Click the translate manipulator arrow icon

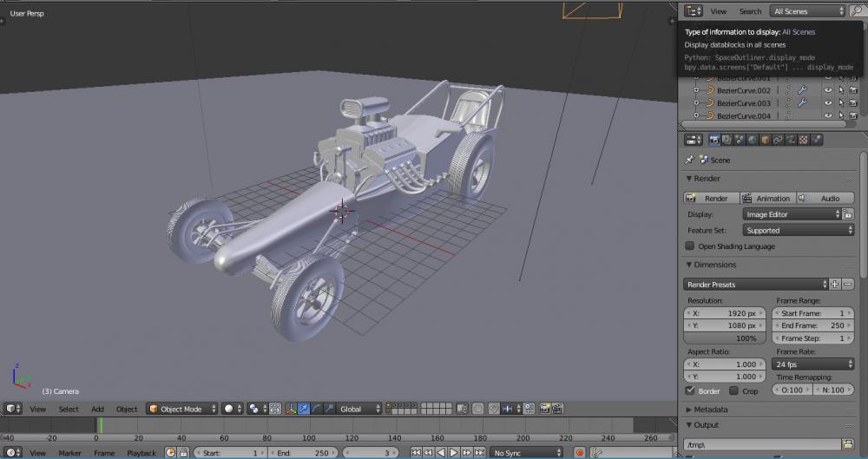[304, 409]
